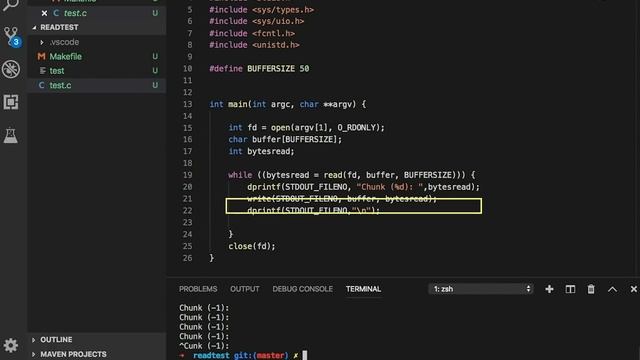Click line number 19 in the gutter

187,175
